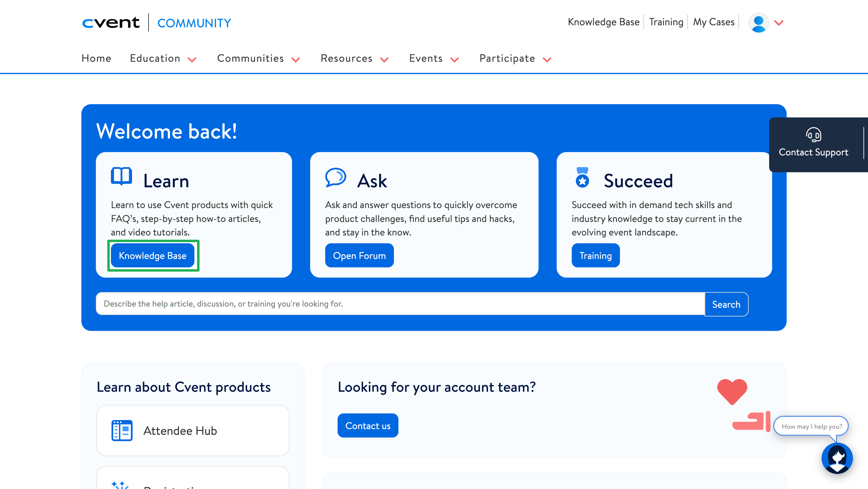
Task: Click the 'Learn' card heading
Action: click(166, 181)
